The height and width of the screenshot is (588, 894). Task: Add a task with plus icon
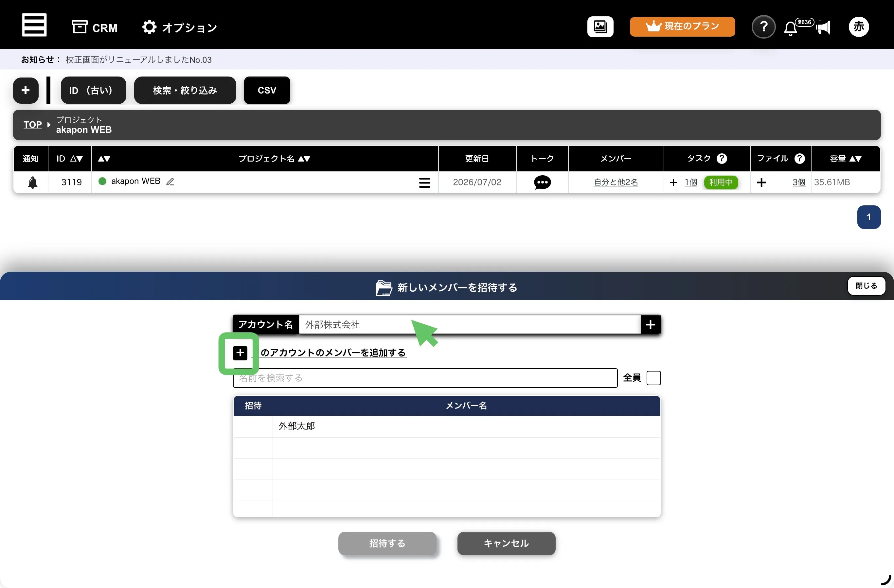[x=673, y=182]
